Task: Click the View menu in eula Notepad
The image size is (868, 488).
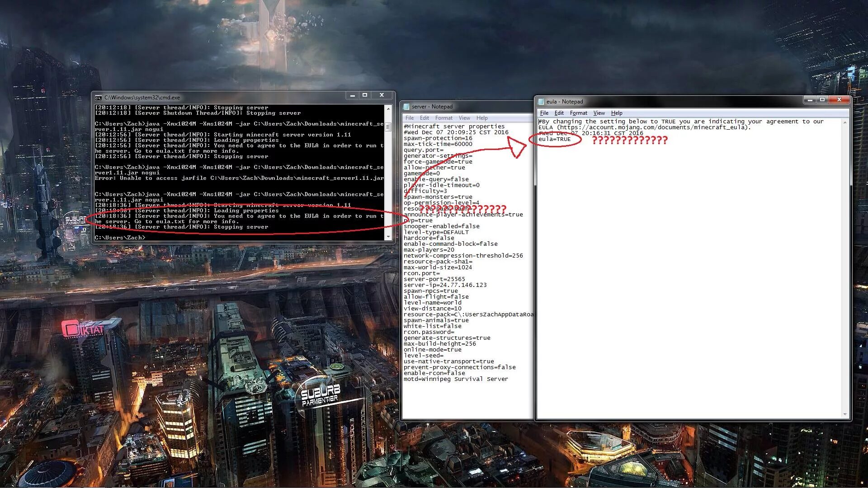Action: coord(599,113)
